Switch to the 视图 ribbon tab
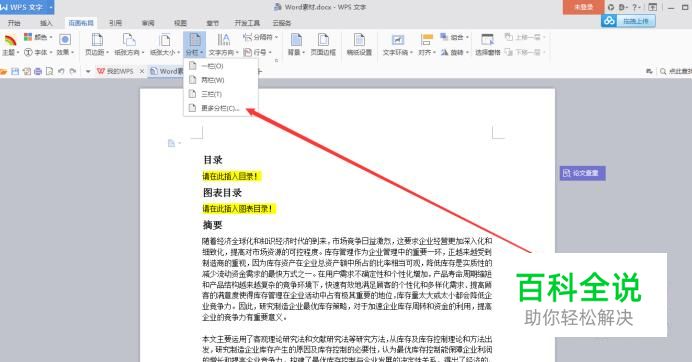The width and height of the screenshot is (692, 362). (x=180, y=23)
